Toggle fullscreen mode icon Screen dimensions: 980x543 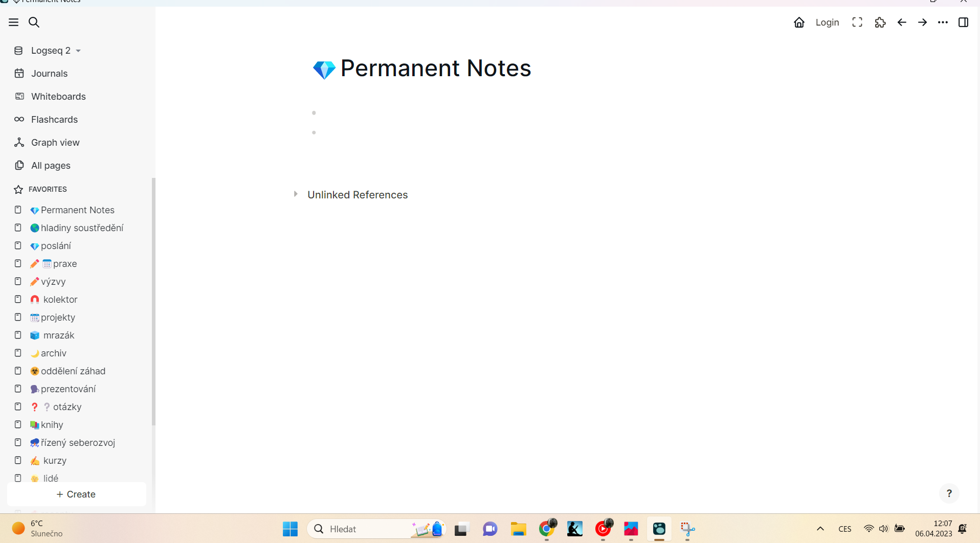pyautogui.click(x=857, y=22)
